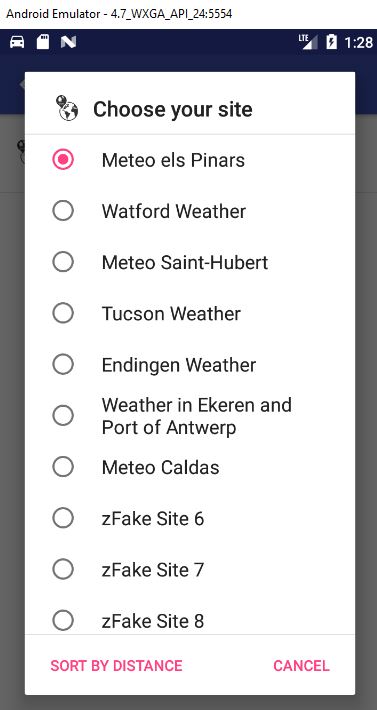Click the SORT BY DISTANCE button
The image size is (377, 710).
click(x=116, y=666)
